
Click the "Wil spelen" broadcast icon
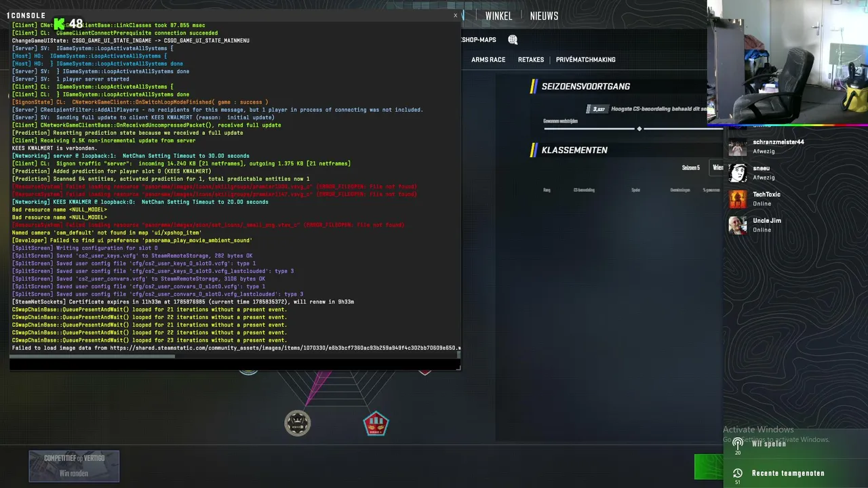click(x=738, y=443)
